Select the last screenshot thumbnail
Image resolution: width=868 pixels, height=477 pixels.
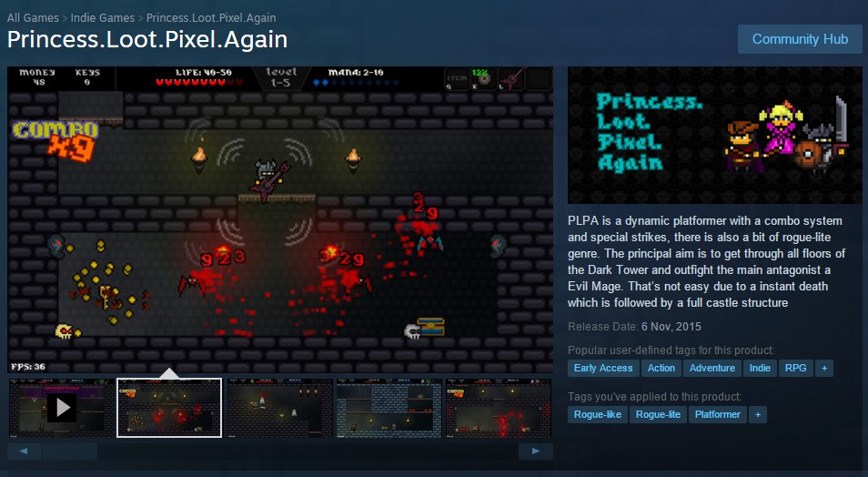click(499, 408)
